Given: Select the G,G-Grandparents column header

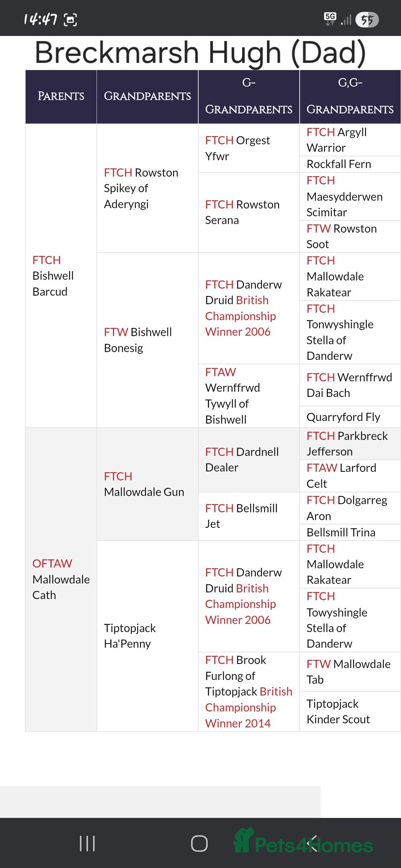Looking at the screenshot, I should (350, 96).
